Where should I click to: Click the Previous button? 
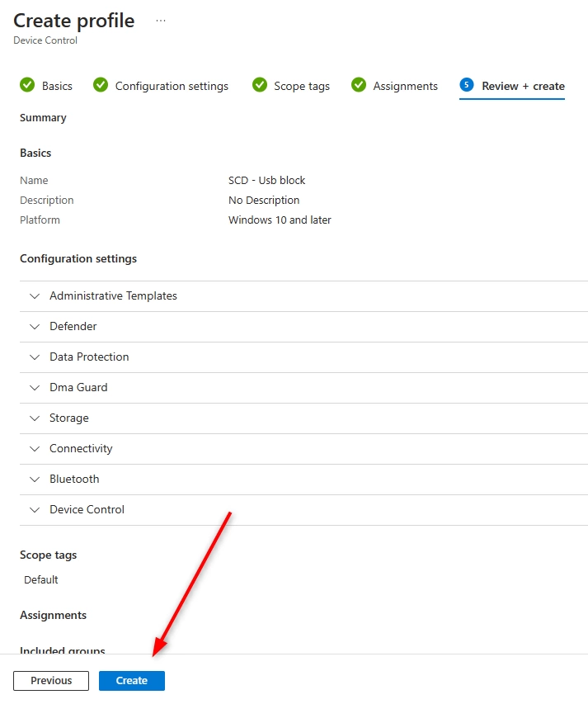50,680
